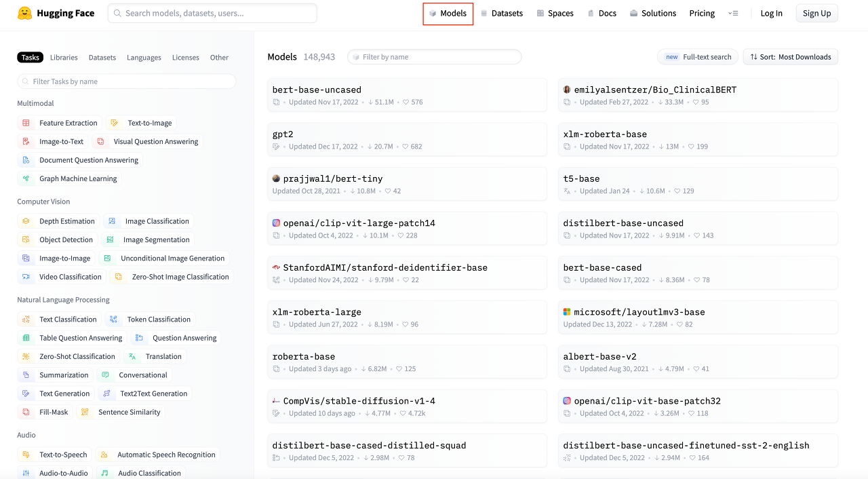The width and height of the screenshot is (868, 479).
Task: Click the Visual Question Answering icon
Action: (x=100, y=142)
